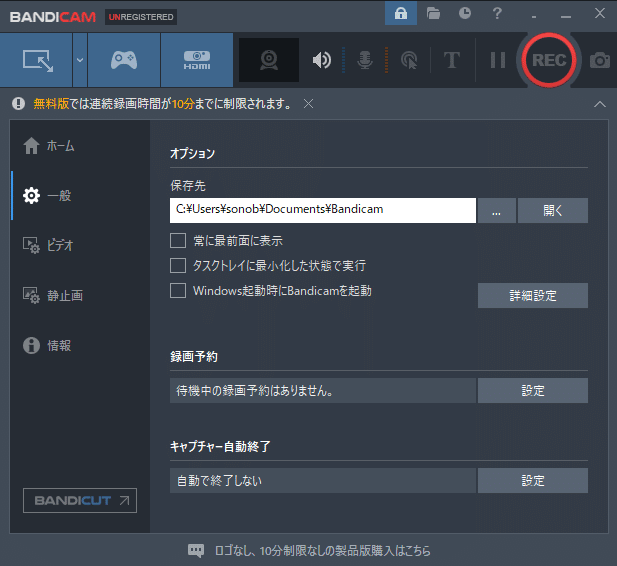Image resolution: width=617 pixels, height=566 pixels.
Task: Toggle the mouse cursor effect icon
Action: coord(409,60)
